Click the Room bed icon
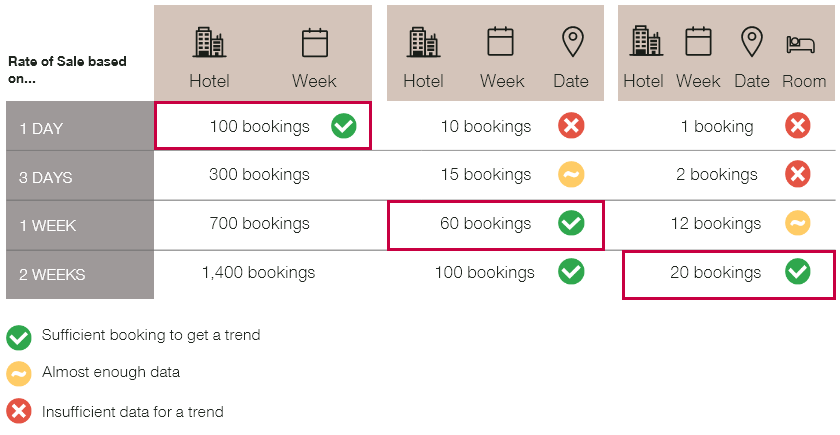Screen dimensions: 840x435 point(800,44)
